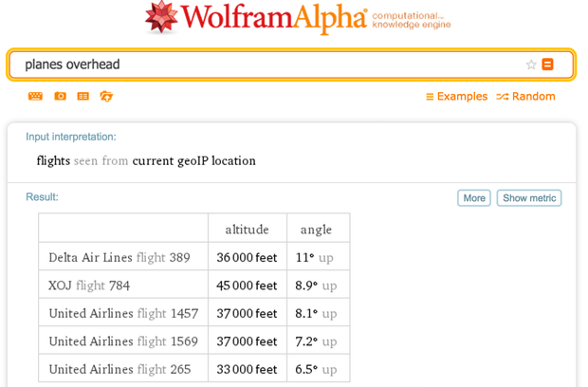Click the 'angle' column header
The image size is (588, 387).
[x=318, y=228]
